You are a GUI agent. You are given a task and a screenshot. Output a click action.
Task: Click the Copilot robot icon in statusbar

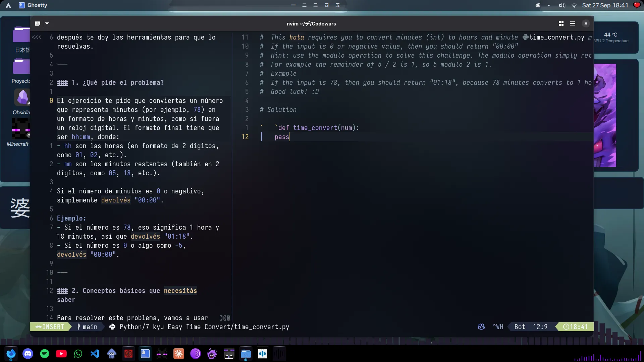481,327
